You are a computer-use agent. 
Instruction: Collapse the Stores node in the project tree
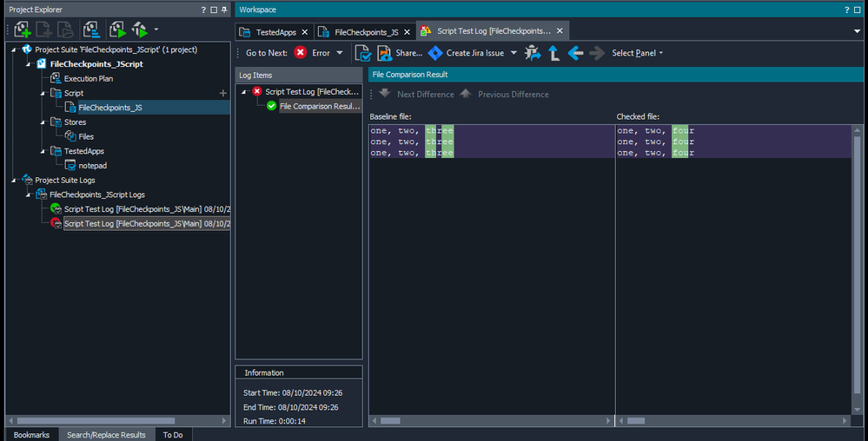pyautogui.click(x=41, y=122)
